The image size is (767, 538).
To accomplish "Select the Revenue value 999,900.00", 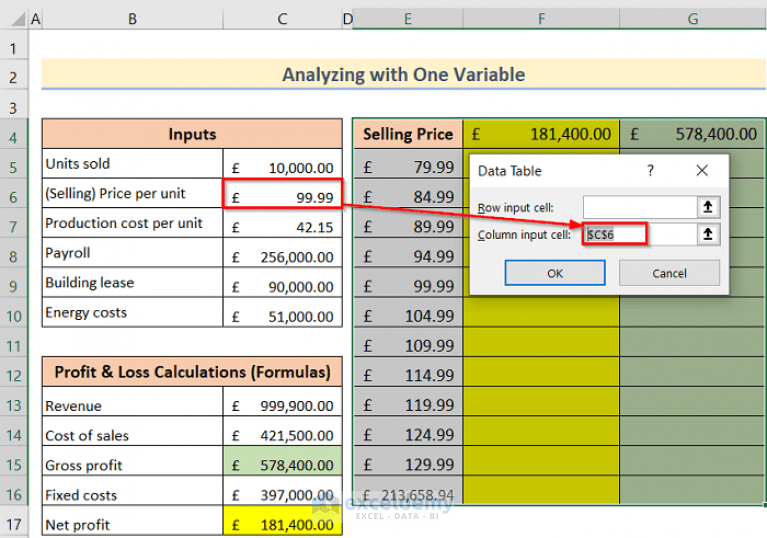I will coord(283,402).
